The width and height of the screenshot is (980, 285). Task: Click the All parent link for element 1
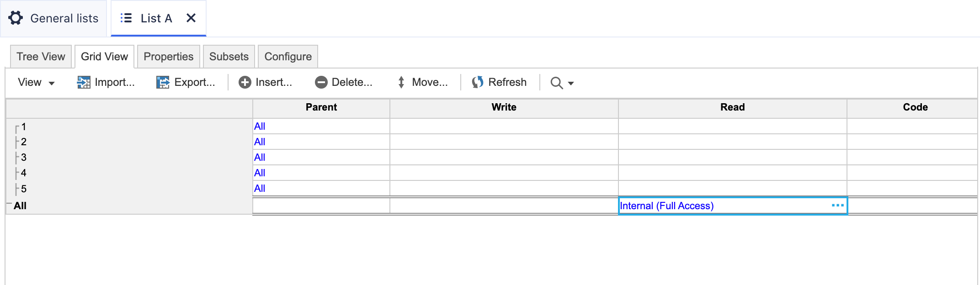pos(259,126)
